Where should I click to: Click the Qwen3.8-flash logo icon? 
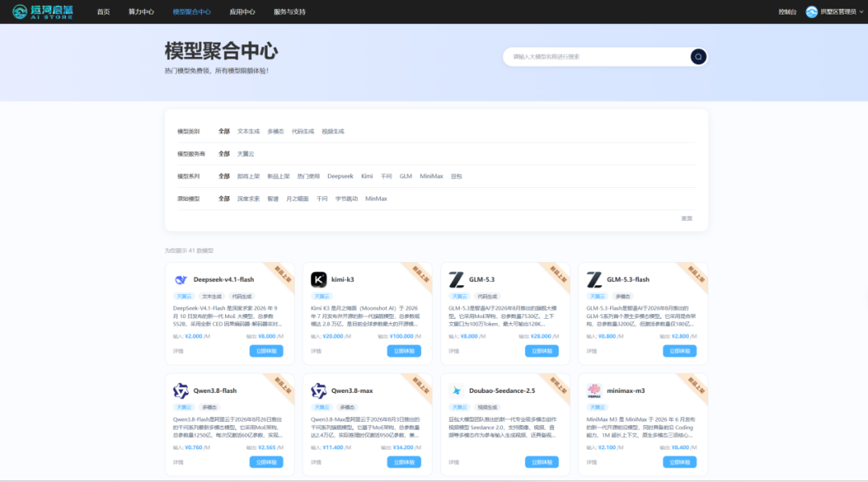(x=181, y=390)
